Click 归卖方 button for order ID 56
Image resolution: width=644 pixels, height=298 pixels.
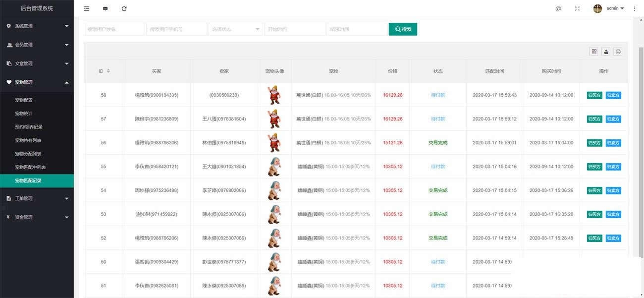(x=613, y=143)
